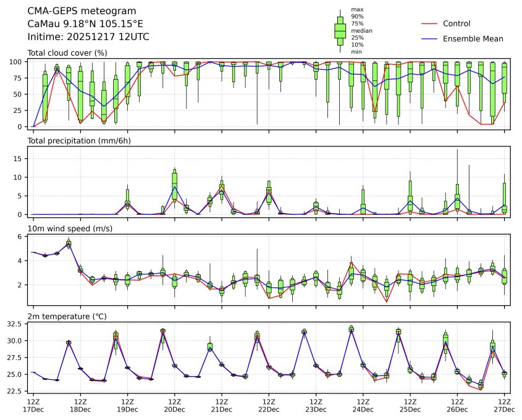
Task: Click the 15 tick on precipitation axis
Action: [19, 158]
